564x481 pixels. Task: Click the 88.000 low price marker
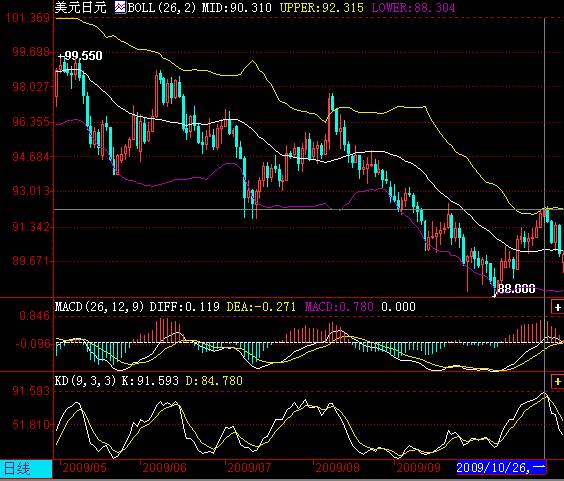(517, 289)
